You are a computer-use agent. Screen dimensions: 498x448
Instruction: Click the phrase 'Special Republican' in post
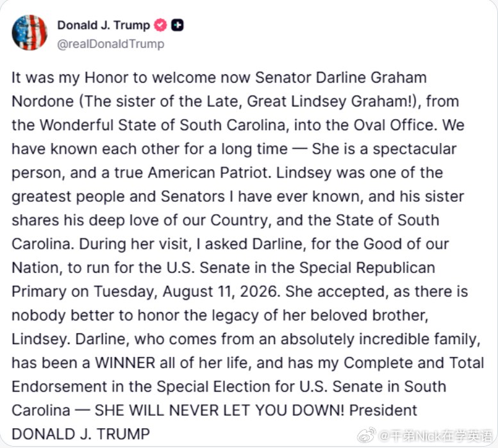pos(367,268)
